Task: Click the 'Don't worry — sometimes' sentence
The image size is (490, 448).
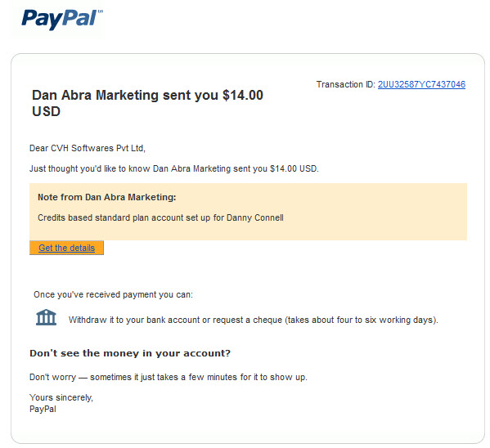Action: (x=169, y=377)
